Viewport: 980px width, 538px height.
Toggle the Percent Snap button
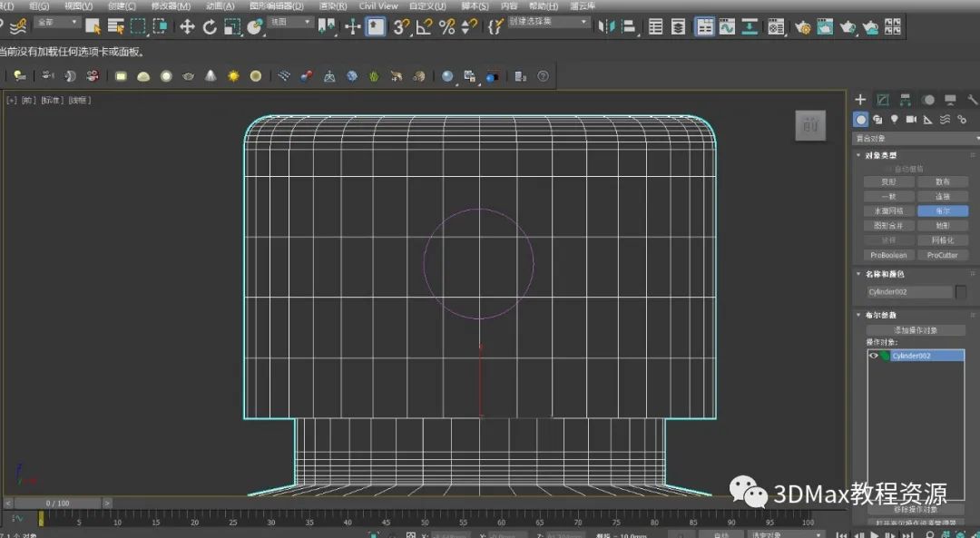pyautogui.click(x=446, y=27)
